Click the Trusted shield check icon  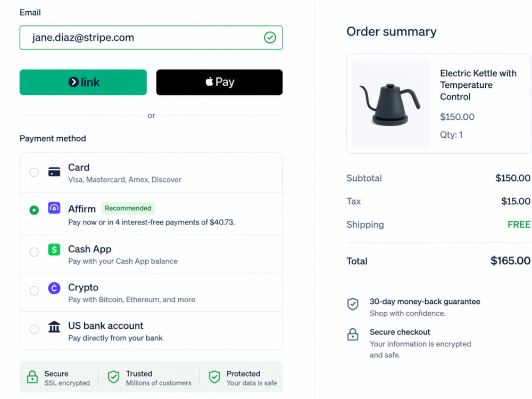click(x=113, y=377)
